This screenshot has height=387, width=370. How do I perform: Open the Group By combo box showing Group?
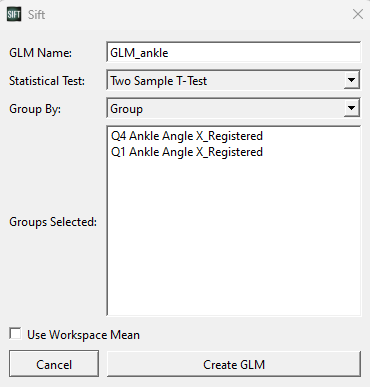pyautogui.click(x=233, y=108)
